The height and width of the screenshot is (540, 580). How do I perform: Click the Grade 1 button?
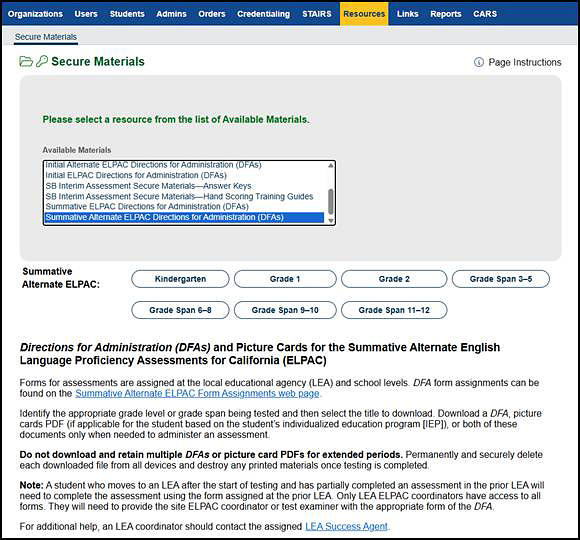click(x=285, y=279)
